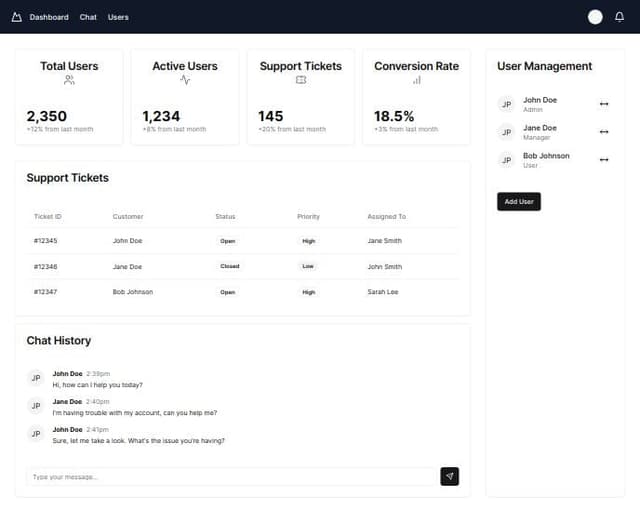This screenshot has height=513, width=640.
Task: Click the Open status badge for ticket #12345
Action: coord(228,241)
